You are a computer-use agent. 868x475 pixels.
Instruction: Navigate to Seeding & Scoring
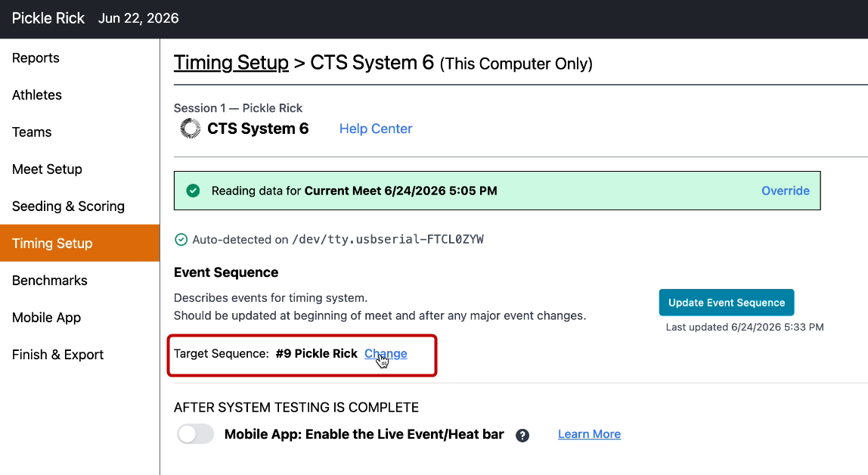[x=79, y=206]
